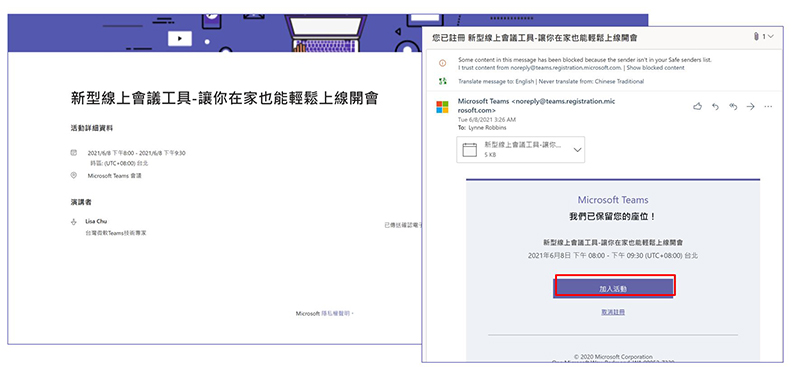Open the More actions ellipsis menu
This screenshot has width=792, height=367.
(x=768, y=107)
